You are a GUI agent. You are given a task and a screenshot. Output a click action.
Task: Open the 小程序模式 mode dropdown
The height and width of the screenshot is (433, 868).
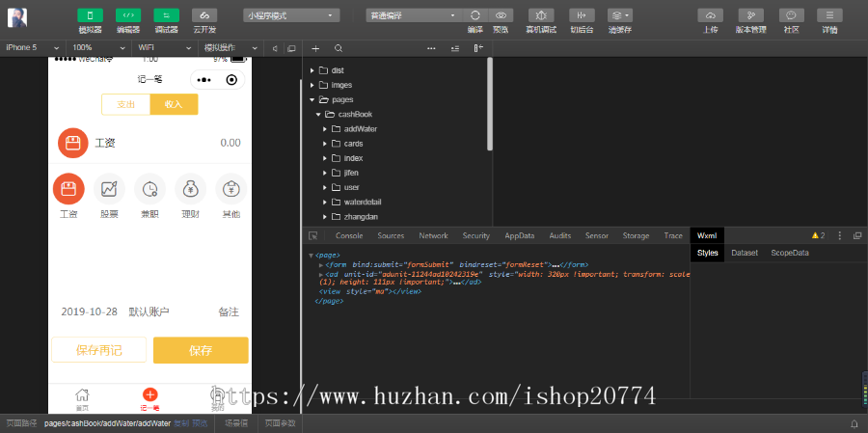(x=291, y=15)
